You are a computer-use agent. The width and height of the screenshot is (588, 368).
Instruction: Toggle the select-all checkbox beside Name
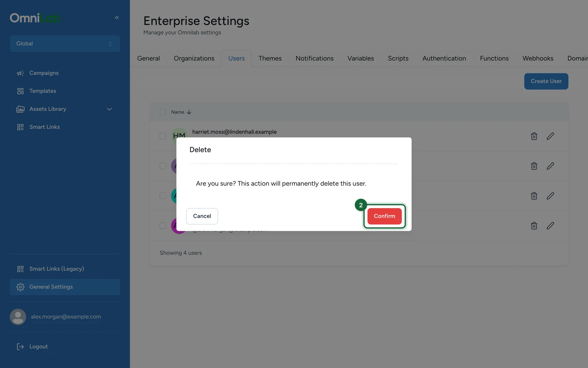click(x=163, y=112)
